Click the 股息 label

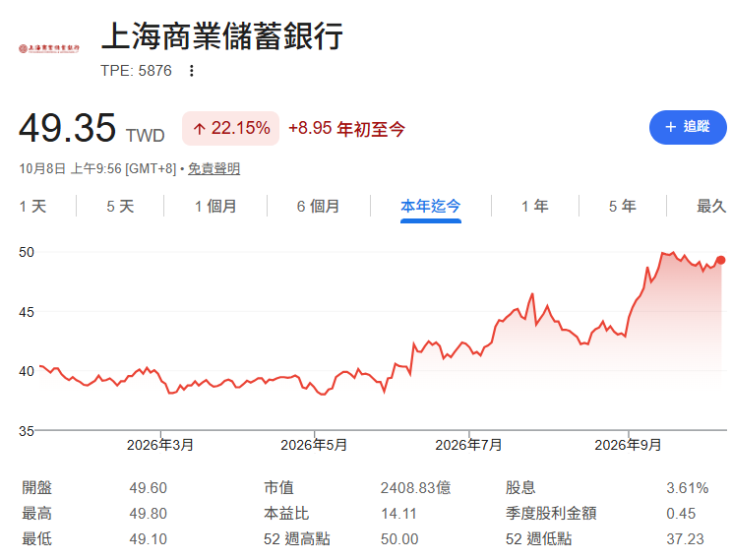pos(520,488)
